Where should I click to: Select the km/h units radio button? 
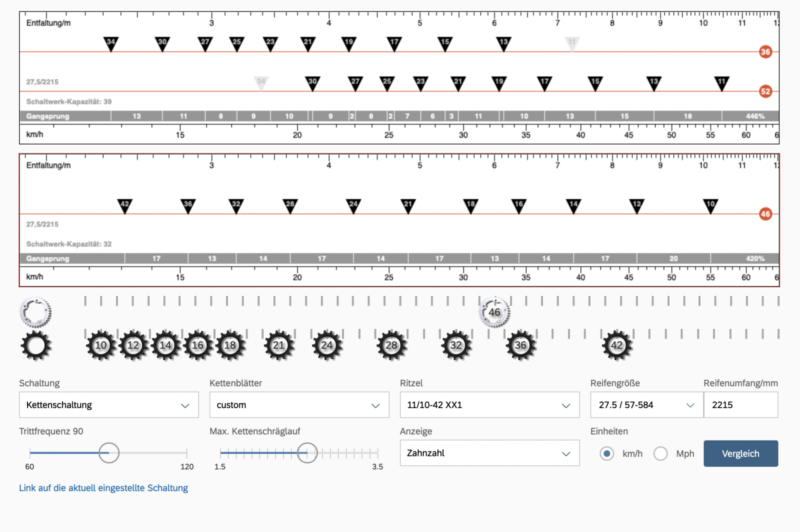tap(606, 453)
